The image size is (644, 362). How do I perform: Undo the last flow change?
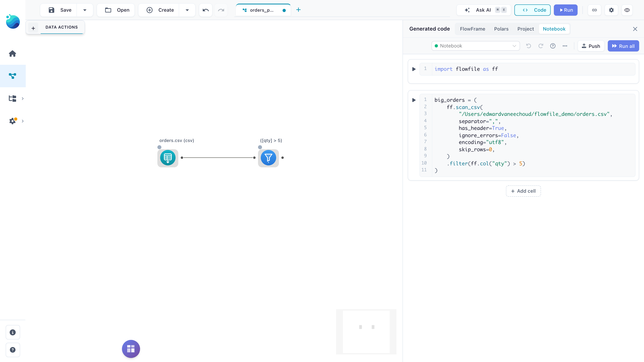pyautogui.click(x=205, y=10)
